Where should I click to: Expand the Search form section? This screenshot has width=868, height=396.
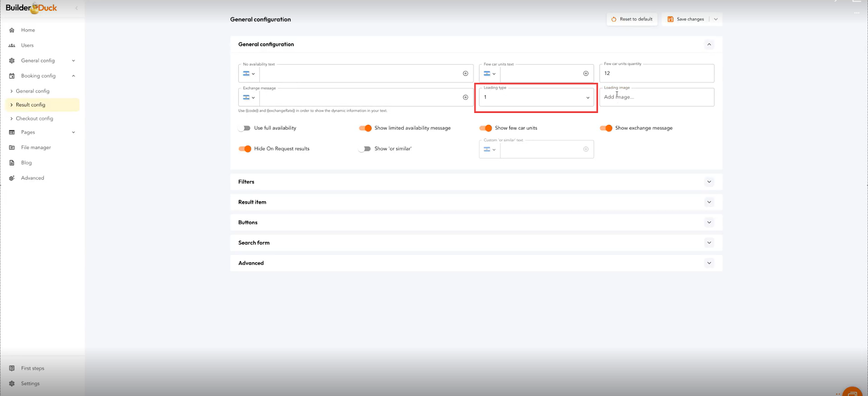coord(709,243)
